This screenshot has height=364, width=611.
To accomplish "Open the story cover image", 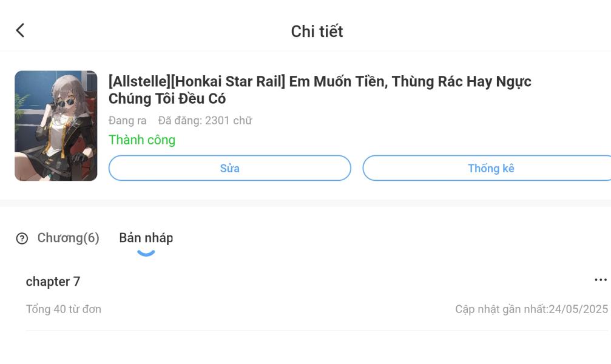I will tap(56, 126).
